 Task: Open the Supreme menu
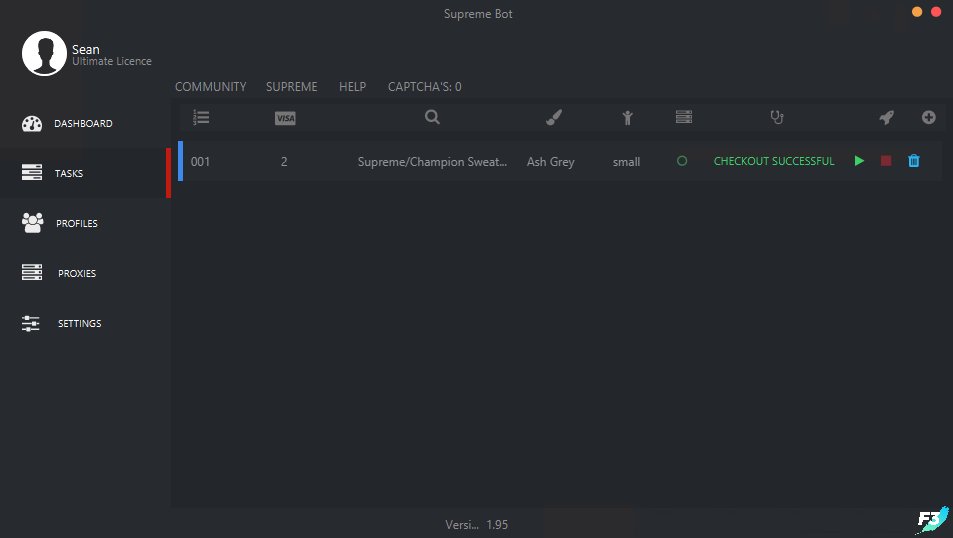[292, 86]
